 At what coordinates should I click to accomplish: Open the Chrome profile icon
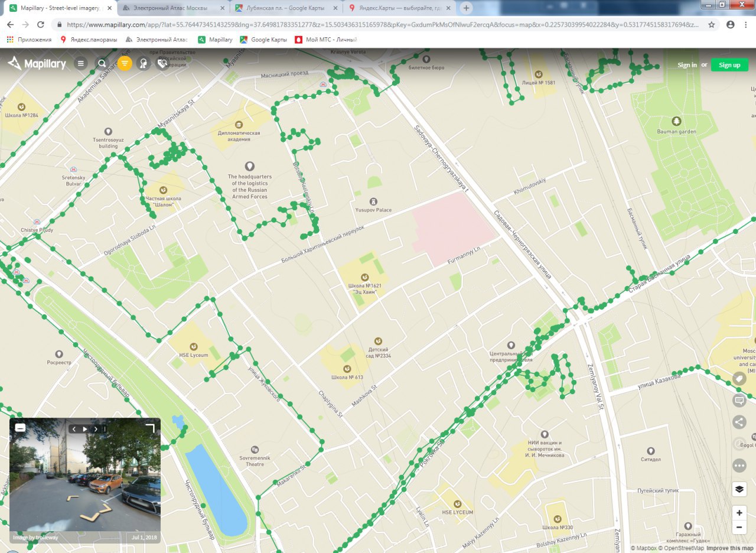(x=731, y=25)
